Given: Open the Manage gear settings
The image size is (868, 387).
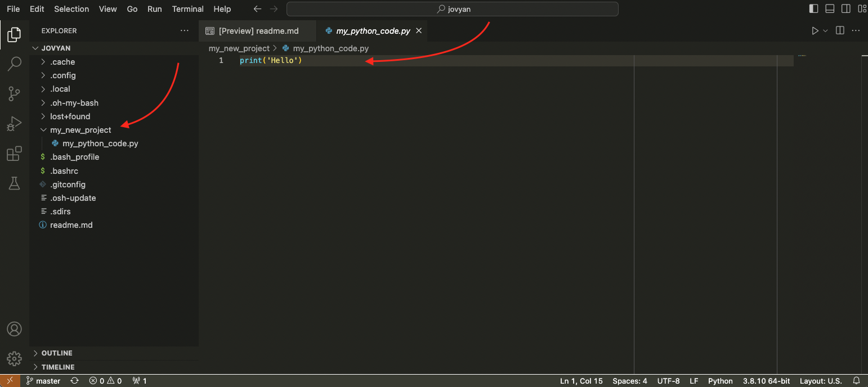Looking at the screenshot, I should 14,358.
